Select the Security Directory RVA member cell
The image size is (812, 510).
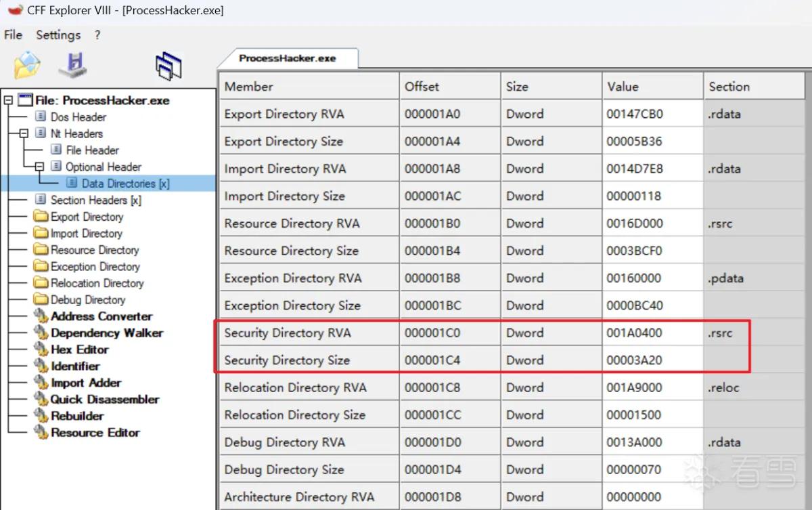[309, 333]
